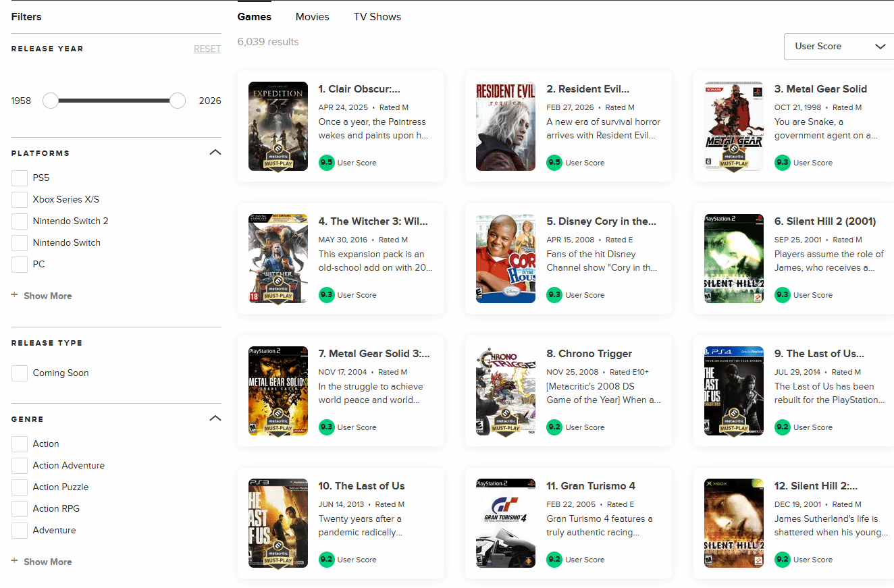Viewport: 894px width, 588px height.
Task: Switch to the TV Shows tab
Action: [x=377, y=17]
